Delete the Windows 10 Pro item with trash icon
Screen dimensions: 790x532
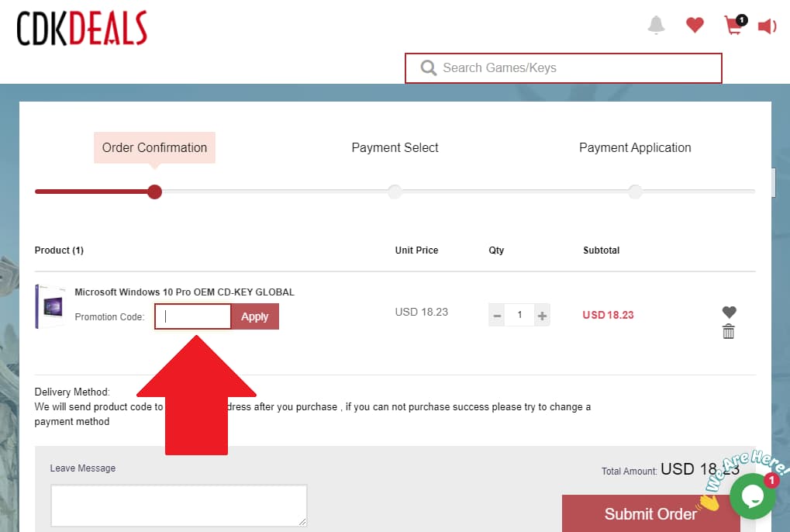tap(729, 331)
